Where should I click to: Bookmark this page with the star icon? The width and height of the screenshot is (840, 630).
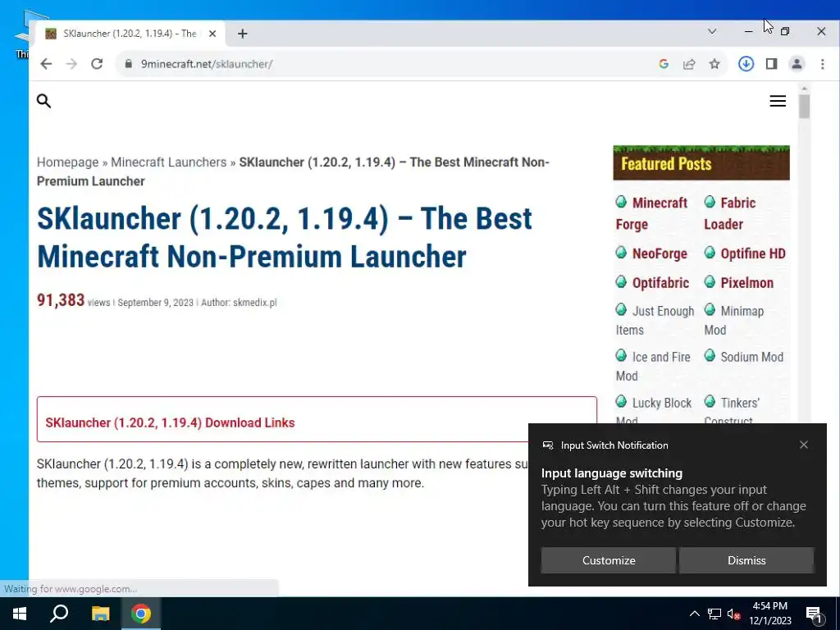(x=714, y=64)
